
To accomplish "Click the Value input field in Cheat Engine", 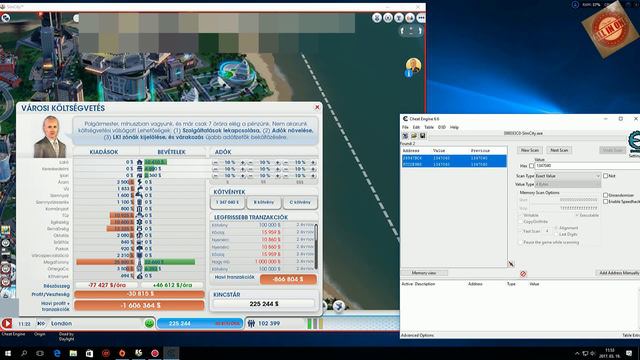I will pyautogui.click(x=587, y=166).
